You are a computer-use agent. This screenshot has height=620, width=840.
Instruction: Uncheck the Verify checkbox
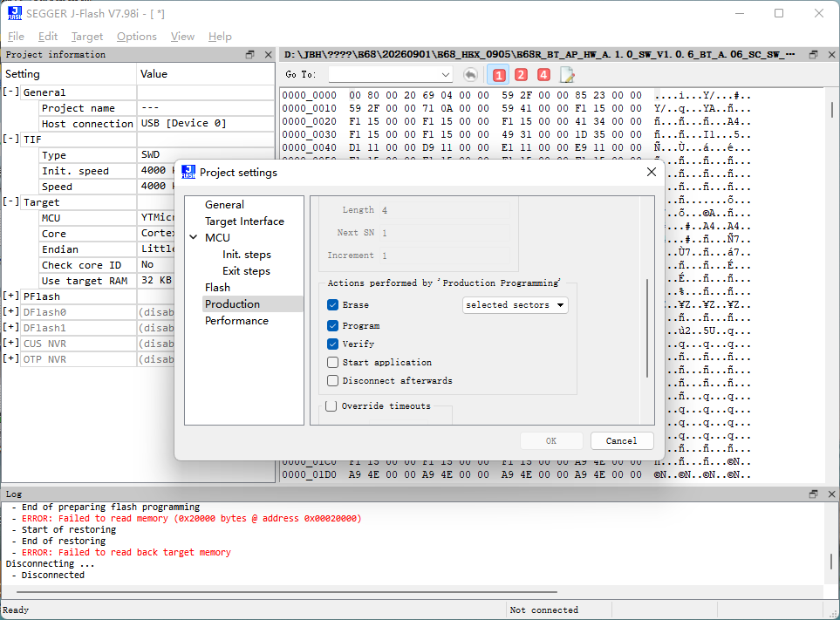click(332, 344)
